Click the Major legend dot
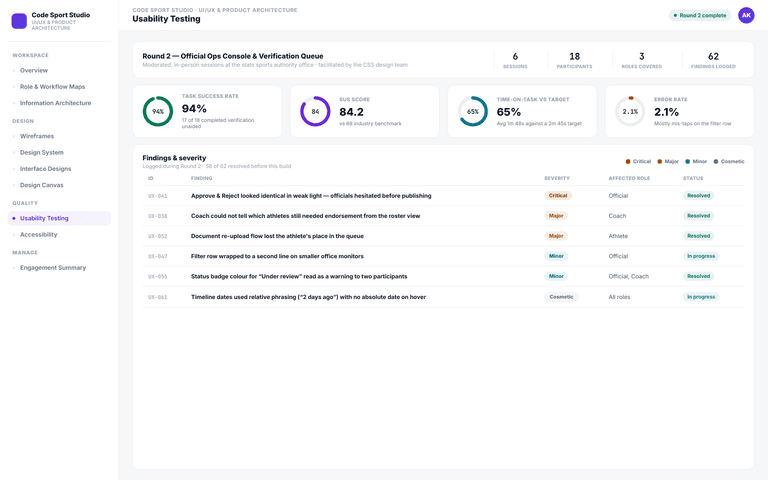 pyautogui.click(x=659, y=162)
